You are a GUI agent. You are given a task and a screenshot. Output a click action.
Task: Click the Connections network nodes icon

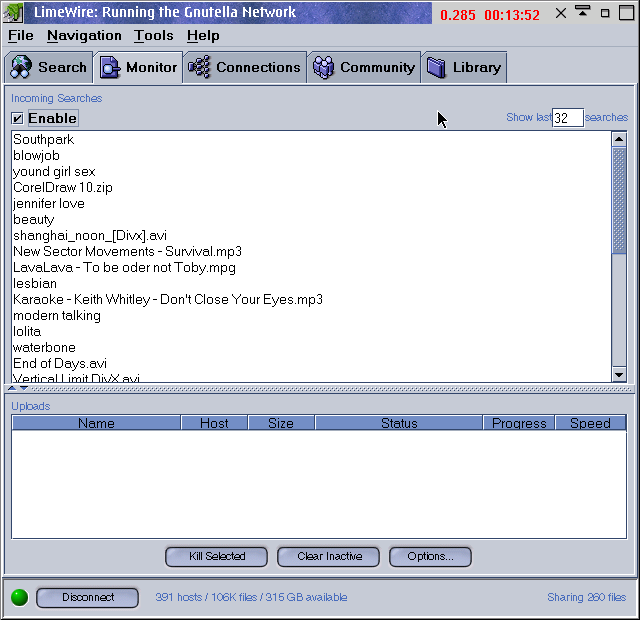pyautogui.click(x=200, y=67)
